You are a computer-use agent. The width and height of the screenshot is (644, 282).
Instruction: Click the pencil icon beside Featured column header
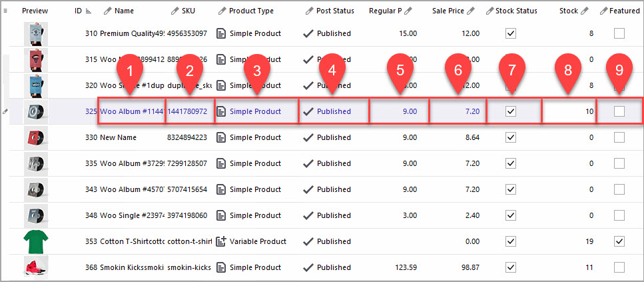click(603, 11)
